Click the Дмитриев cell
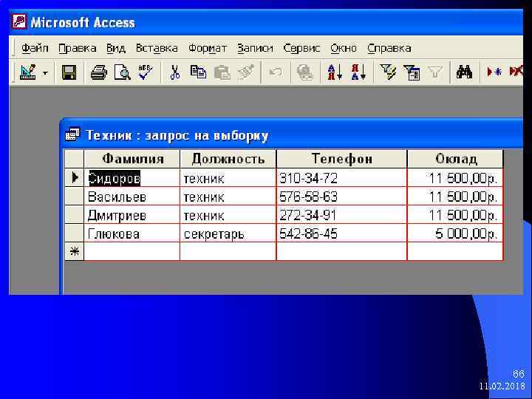 132,215
